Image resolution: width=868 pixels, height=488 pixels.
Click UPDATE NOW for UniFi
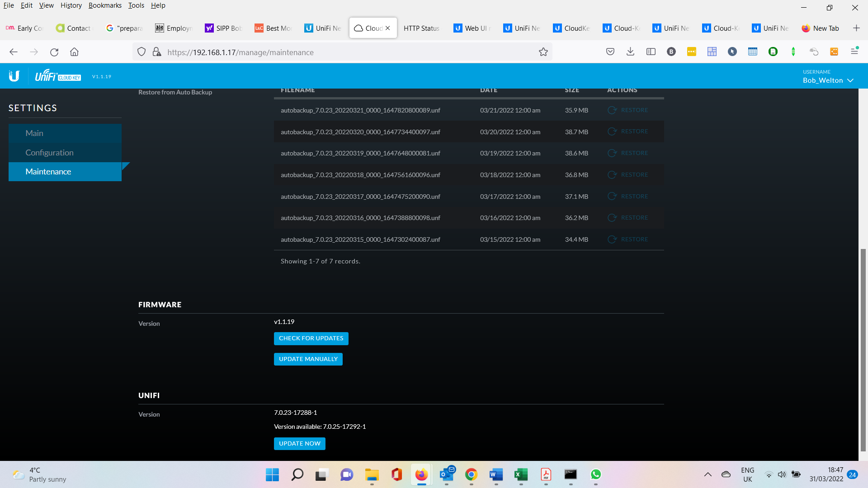click(x=300, y=444)
